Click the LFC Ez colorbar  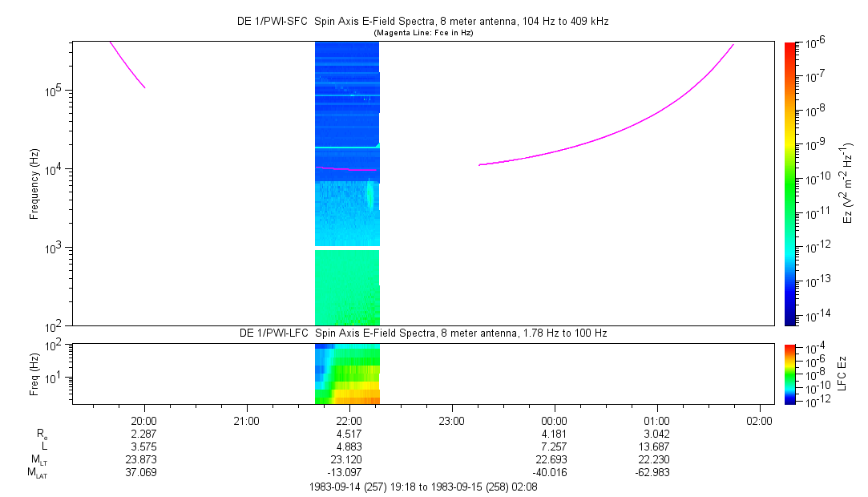point(791,373)
